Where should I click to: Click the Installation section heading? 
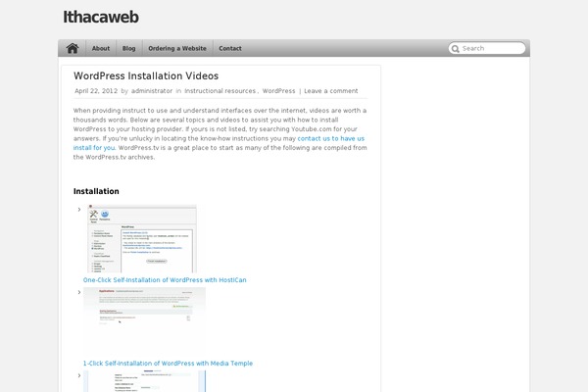click(x=96, y=191)
